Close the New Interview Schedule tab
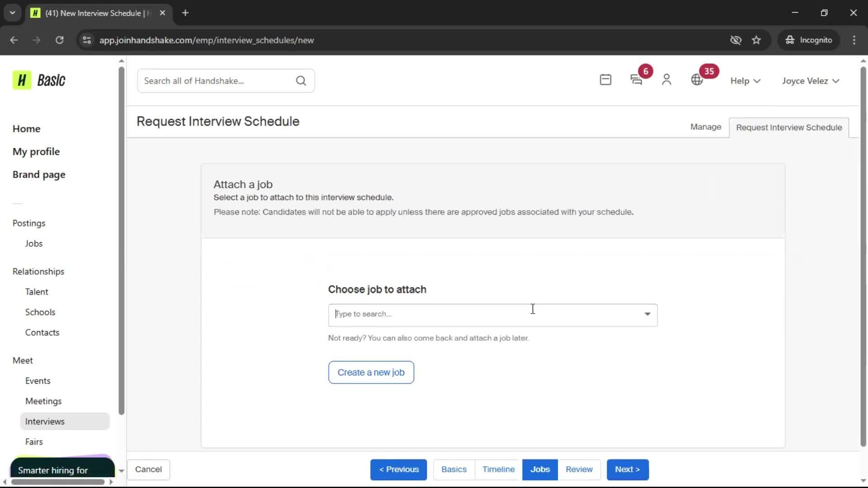The height and width of the screenshot is (488, 868). tap(162, 13)
